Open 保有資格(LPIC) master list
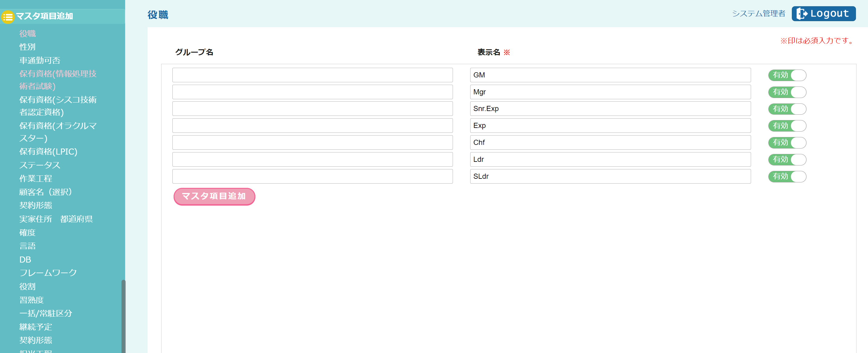 click(48, 152)
